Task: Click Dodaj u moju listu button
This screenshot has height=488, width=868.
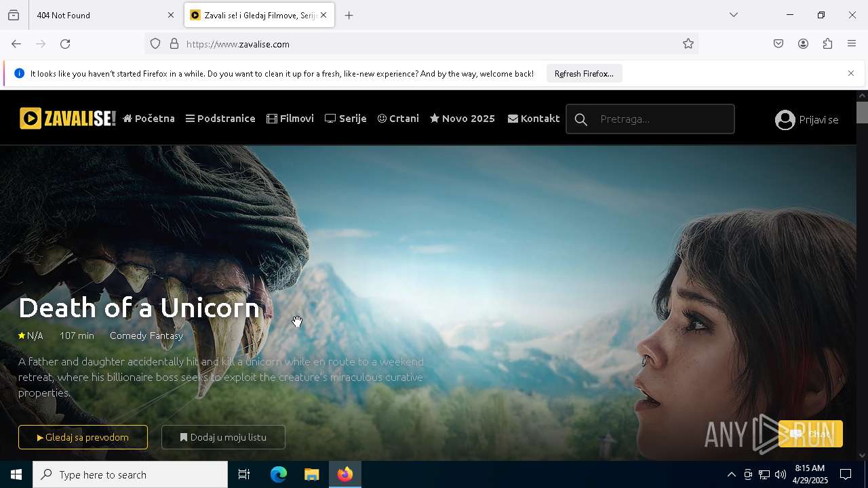Action: click(223, 437)
